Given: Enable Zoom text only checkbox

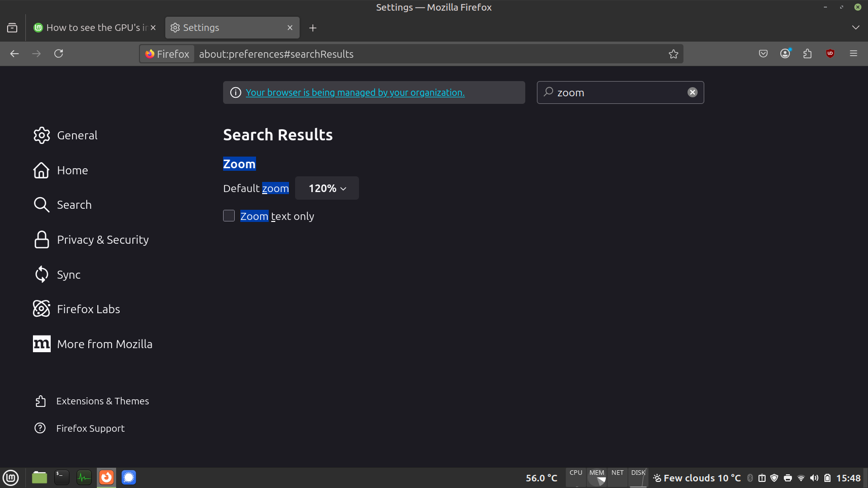Looking at the screenshot, I should pyautogui.click(x=229, y=216).
